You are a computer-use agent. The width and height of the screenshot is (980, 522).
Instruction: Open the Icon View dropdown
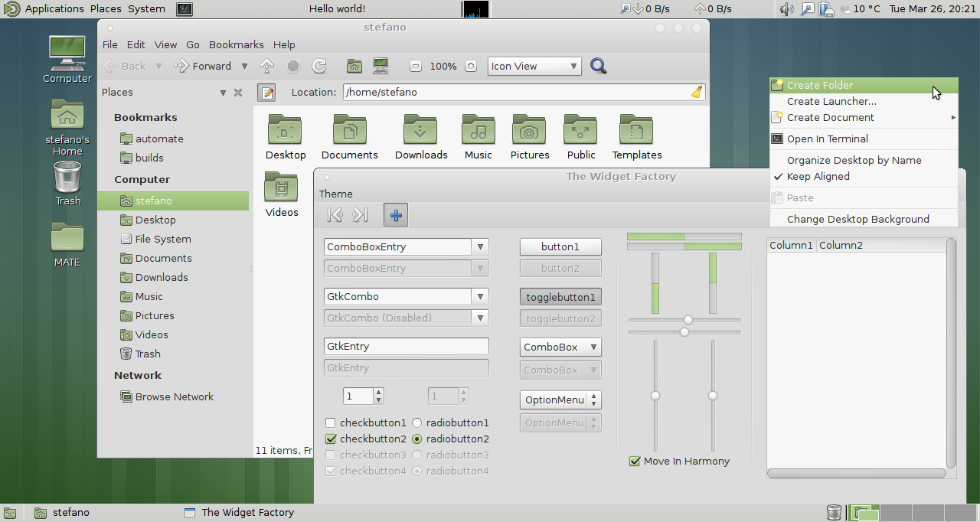(x=534, y=66)
